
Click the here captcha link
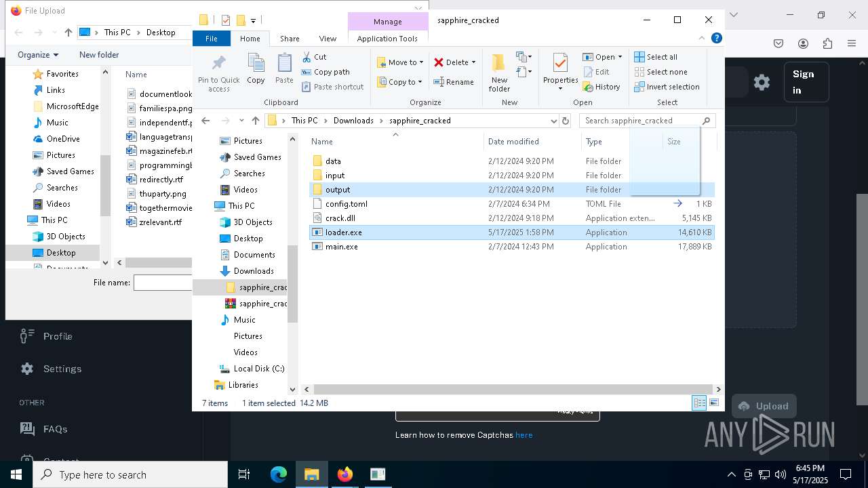524,435
